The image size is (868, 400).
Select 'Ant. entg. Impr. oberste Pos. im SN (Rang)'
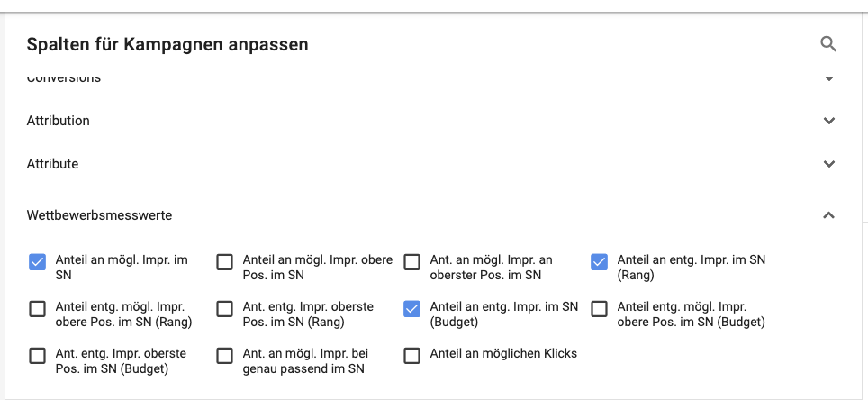click(x=225, y=309)
